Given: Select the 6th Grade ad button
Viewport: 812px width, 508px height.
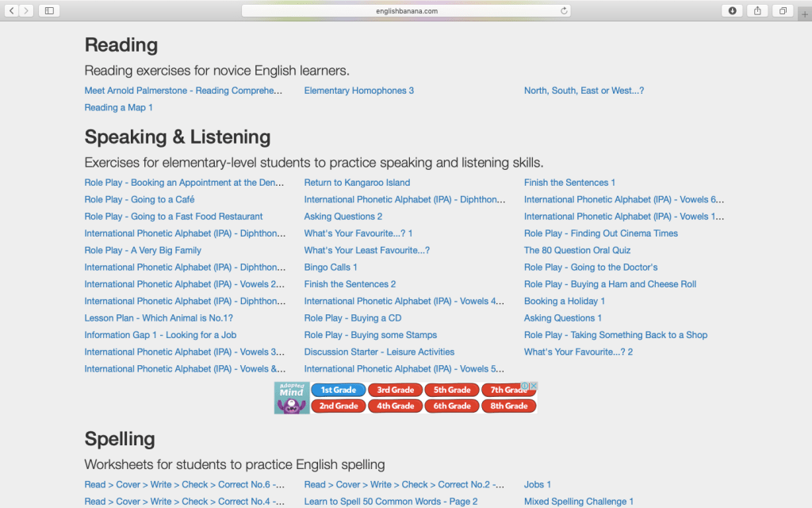Looking at the screenshot, I should point(452,406).
